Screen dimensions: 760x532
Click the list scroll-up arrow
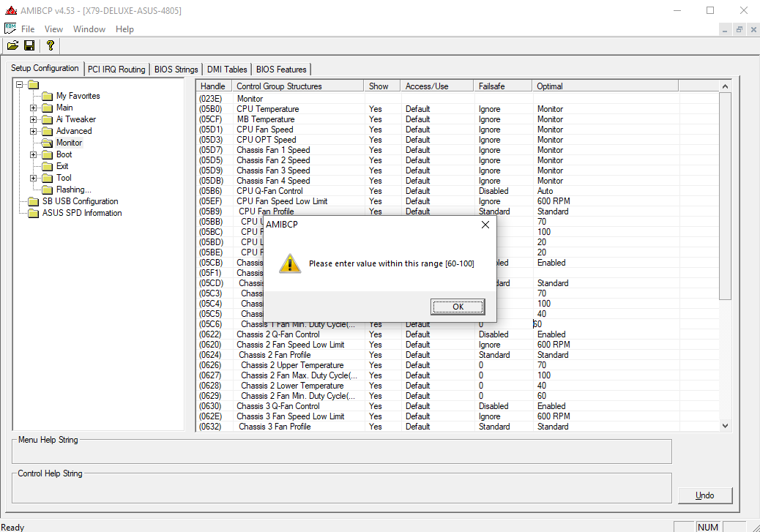pos(725,86)
